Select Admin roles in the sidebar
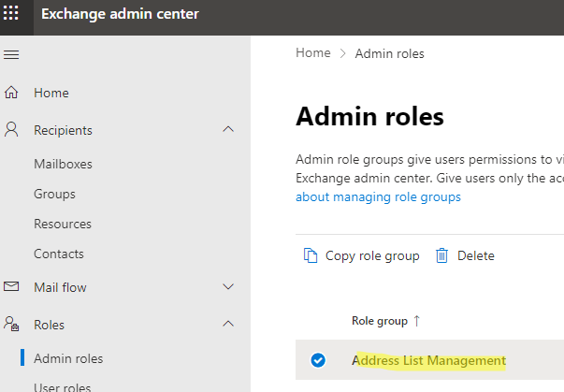The image size is (564, 392). [x=68, y=358]
